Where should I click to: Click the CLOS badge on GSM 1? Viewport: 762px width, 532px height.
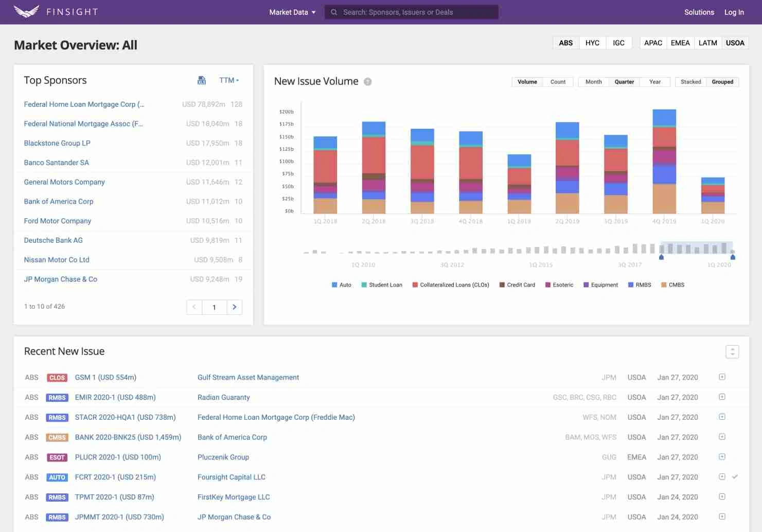(x=57, y=378)
